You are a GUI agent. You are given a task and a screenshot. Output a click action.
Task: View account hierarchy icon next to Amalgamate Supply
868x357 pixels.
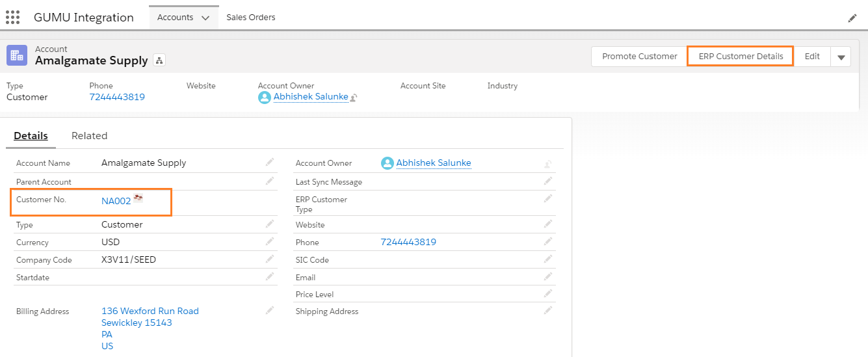(159, 60)
